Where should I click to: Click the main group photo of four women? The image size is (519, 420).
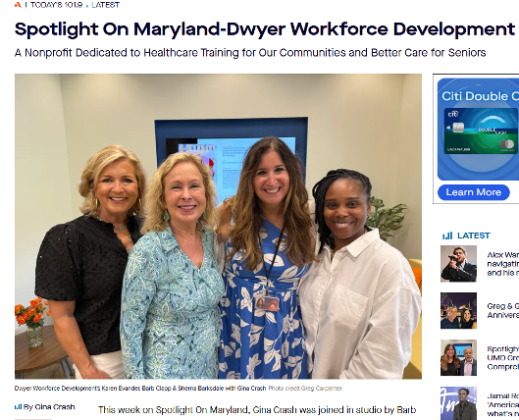(x=218, y=227)
